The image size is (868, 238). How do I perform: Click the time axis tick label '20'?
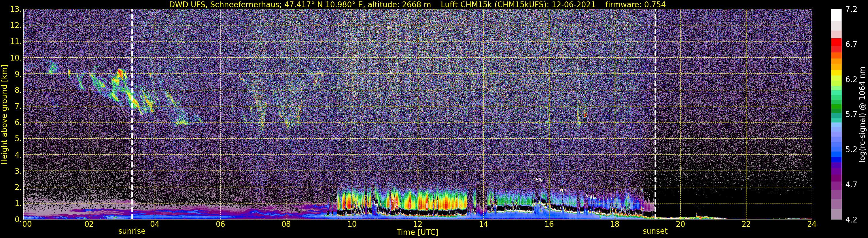tap(680, 224)
